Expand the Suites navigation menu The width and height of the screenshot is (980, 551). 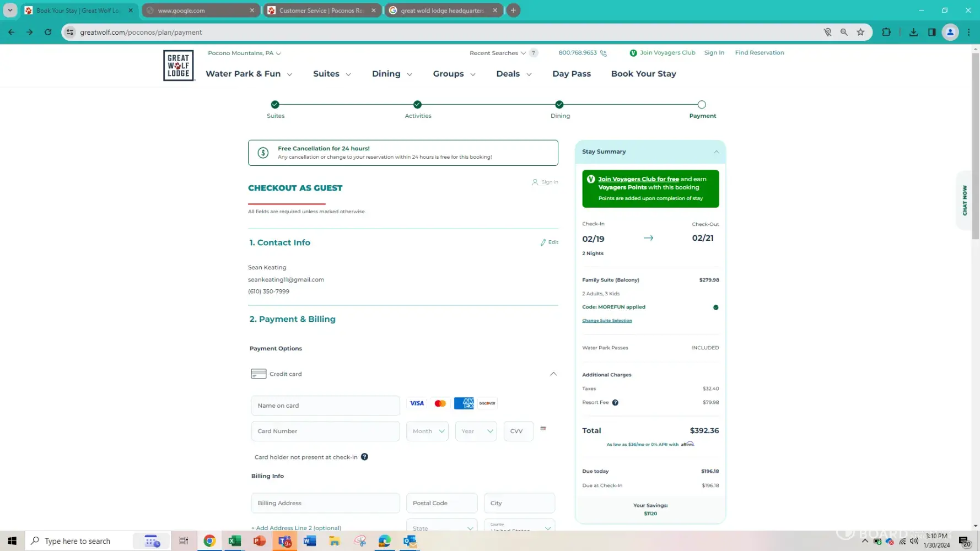click(332, 74)
